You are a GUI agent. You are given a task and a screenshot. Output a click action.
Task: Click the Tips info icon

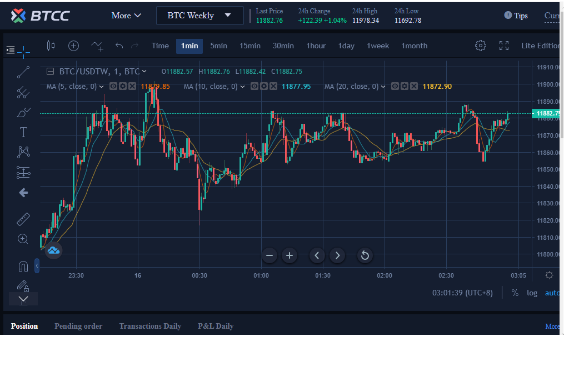pyautogui.click(x=508, y=15)
